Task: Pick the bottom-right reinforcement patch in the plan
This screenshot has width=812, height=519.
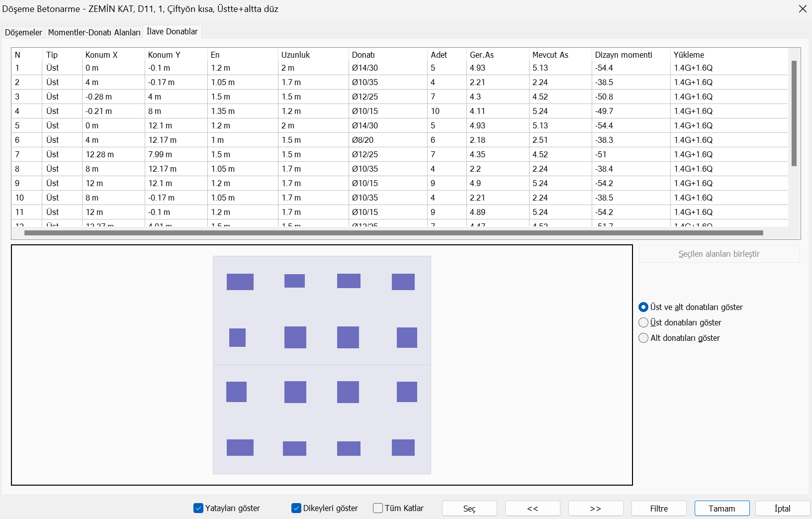Action: coord(403,448)
